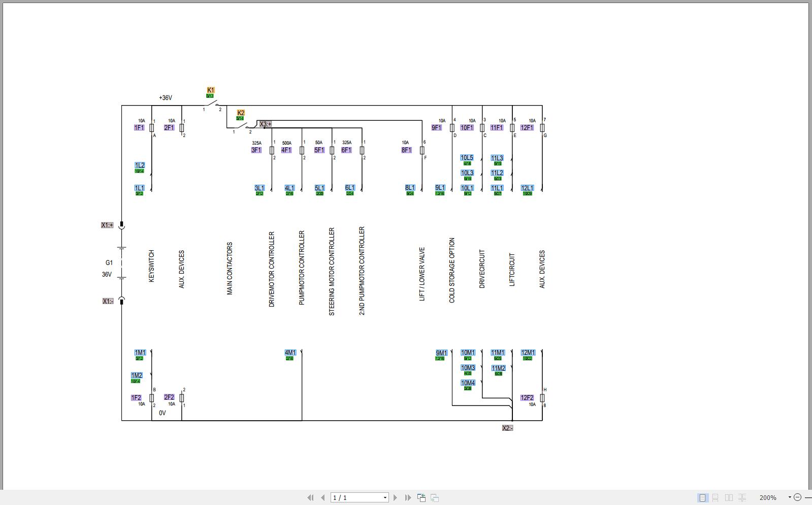Go to the next page
The height and width of the screenshot is (505, 812).
[x=395, y=498]
